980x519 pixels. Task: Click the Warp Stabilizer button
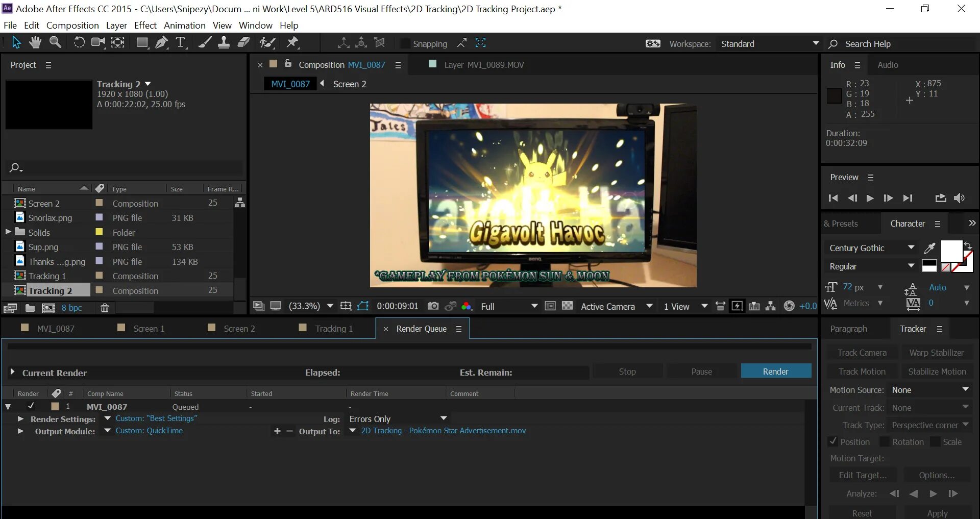click(936, 353)
